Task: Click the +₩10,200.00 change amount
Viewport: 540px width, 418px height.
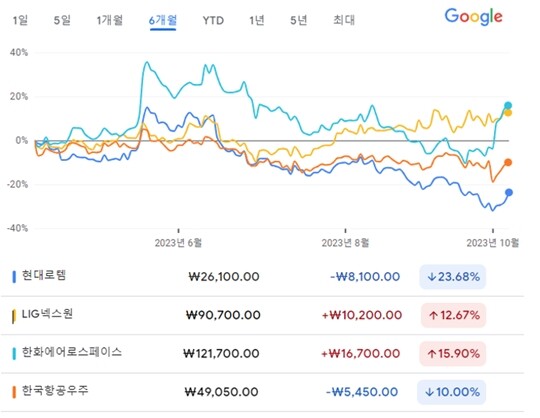Action: coord(362,315)
